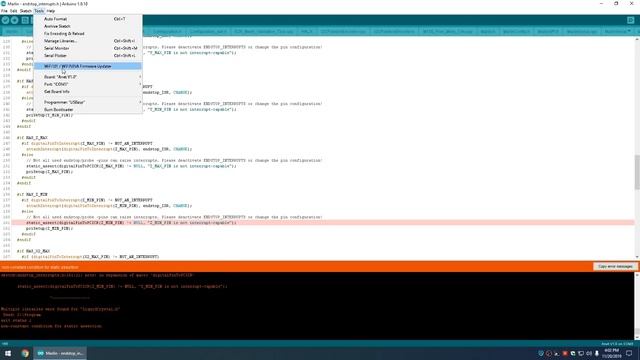Click the "#if HAS_X2_MAX" code line
Image resolution: width=640 pixels, height=360 pixels.
point(33,251)
